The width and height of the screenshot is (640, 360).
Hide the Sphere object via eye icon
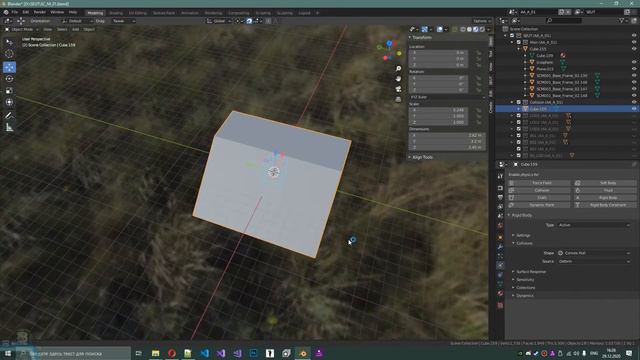pos(634,62)
